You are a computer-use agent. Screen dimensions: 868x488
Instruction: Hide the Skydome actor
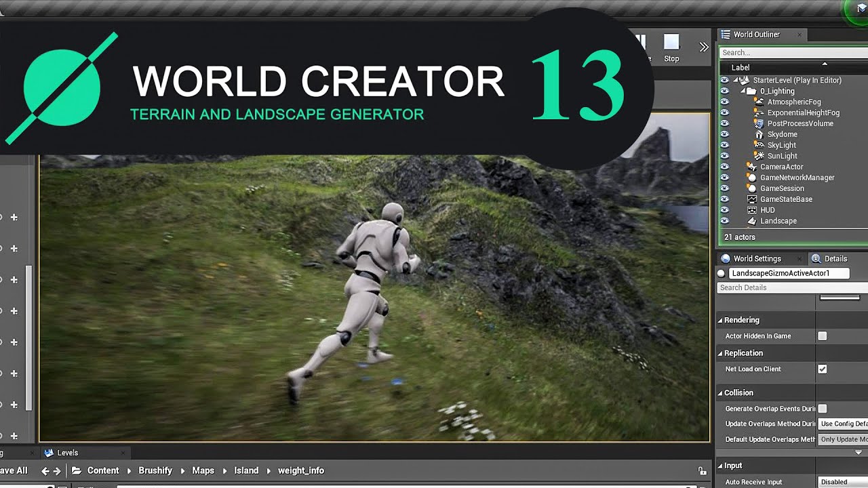[x=725, y=134]
